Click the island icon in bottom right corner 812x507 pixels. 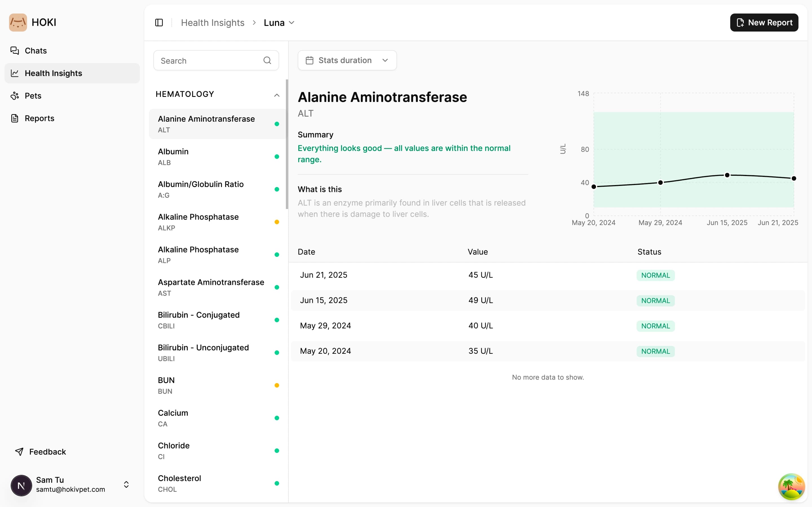point(791,486)
